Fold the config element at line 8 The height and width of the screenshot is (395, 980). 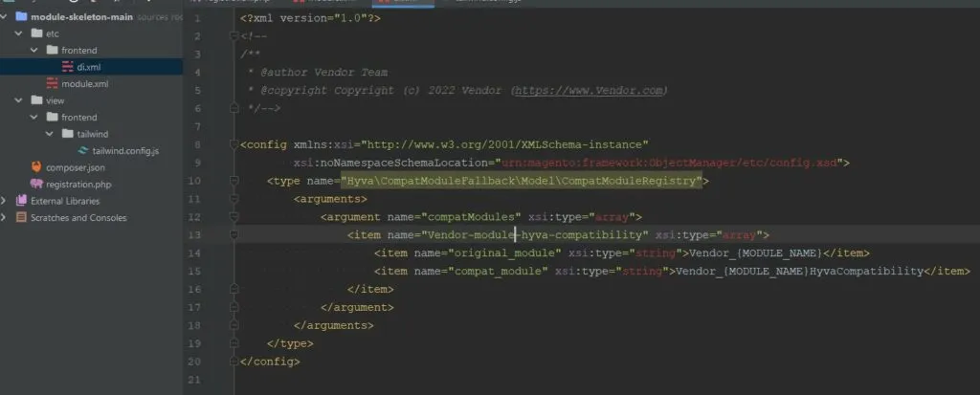click(235, 144)
